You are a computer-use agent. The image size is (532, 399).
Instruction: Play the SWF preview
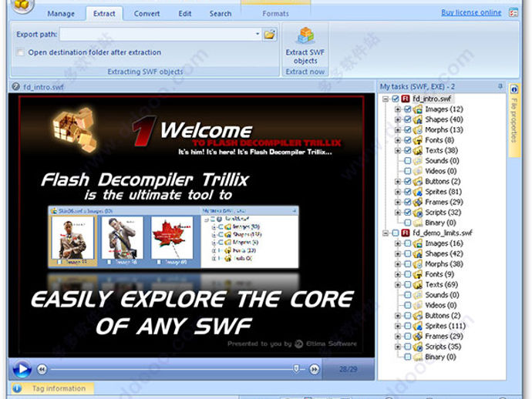pos(22,369)
